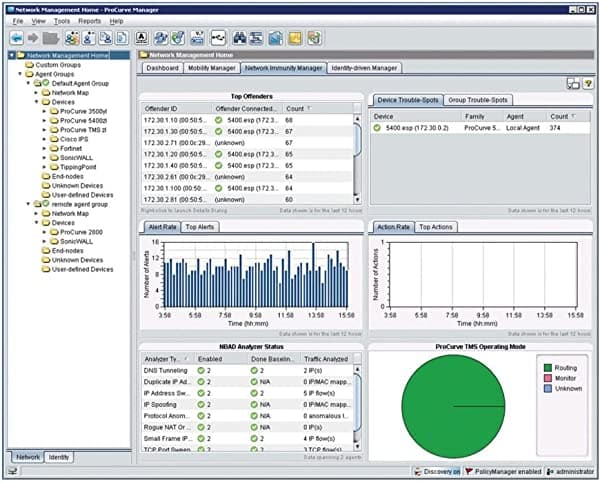Expand ProCurve 2600 device node

tap(44, 232)
